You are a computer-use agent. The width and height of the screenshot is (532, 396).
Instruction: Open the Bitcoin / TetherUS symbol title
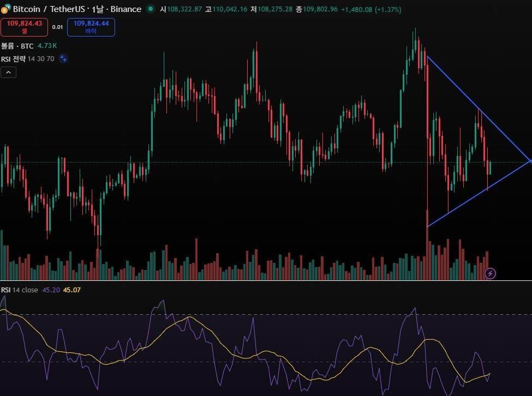[x=50, y=9]
